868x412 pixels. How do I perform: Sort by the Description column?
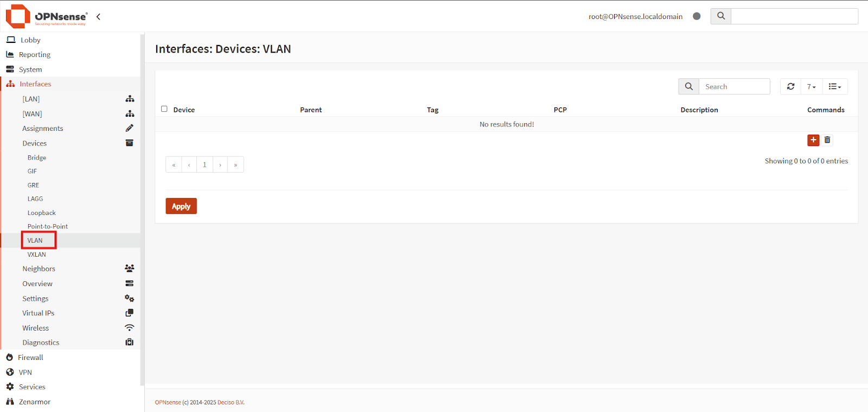coord(699,110)
